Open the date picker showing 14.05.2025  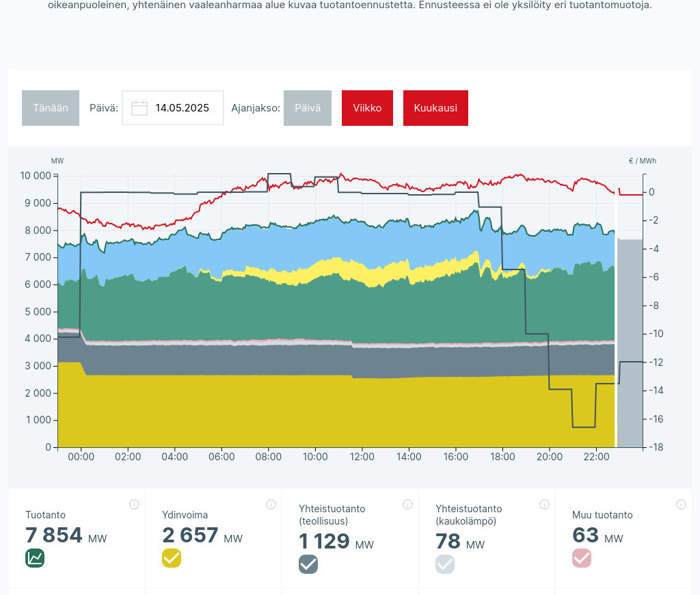(x=181, y=108)
